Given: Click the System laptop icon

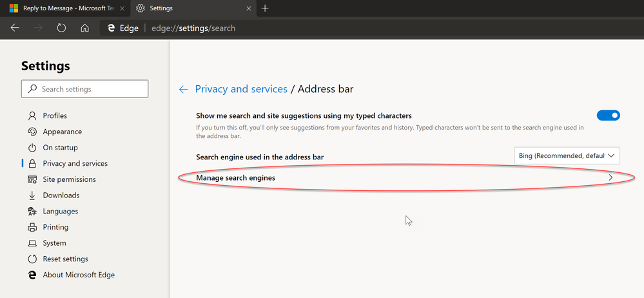Looking at the screenshot, I should click(x=32, y=243).
